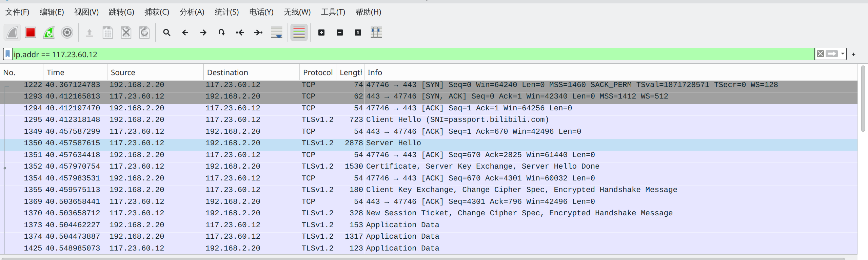Click the close capture file icon
The width and height of the screenshot is (868, 260).
(x=126, y=32)
